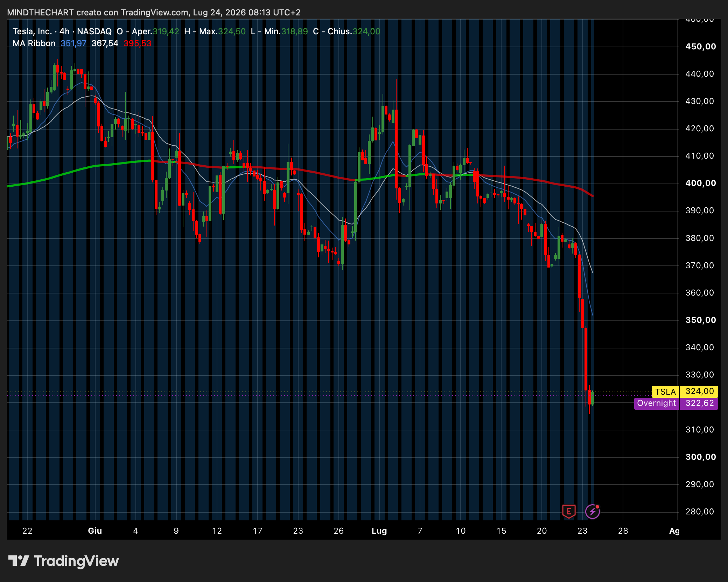Click the 360,00 price axis label

(700, 293)
